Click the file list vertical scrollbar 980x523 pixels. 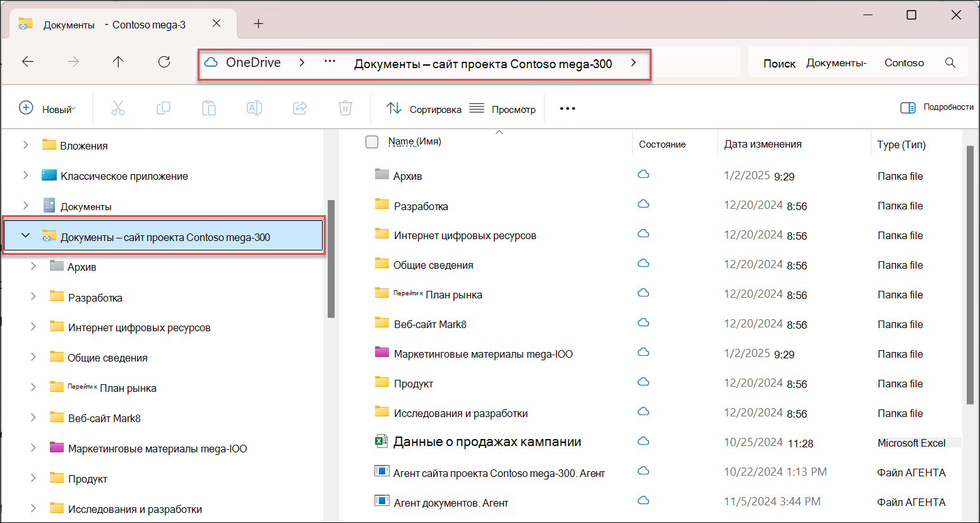point(971,274)
